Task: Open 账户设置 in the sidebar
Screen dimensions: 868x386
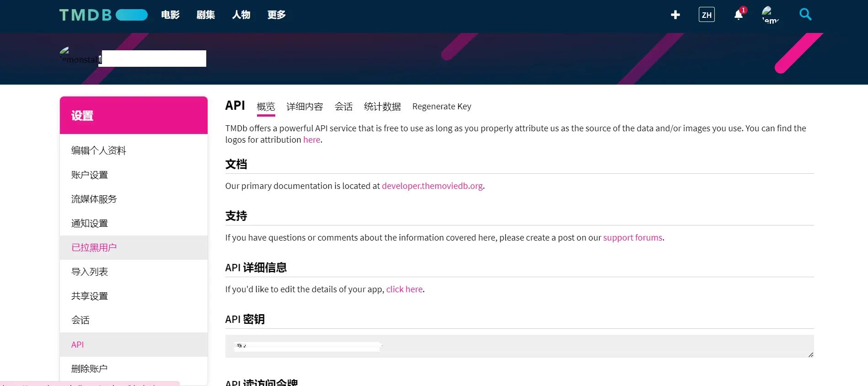Action: coord(134,175)
